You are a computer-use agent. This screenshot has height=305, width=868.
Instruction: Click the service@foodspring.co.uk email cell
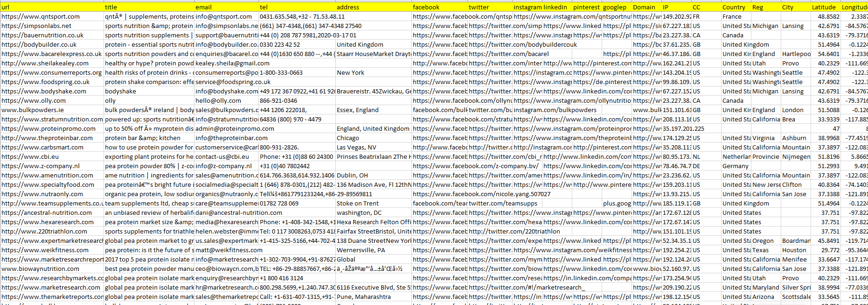226,82
